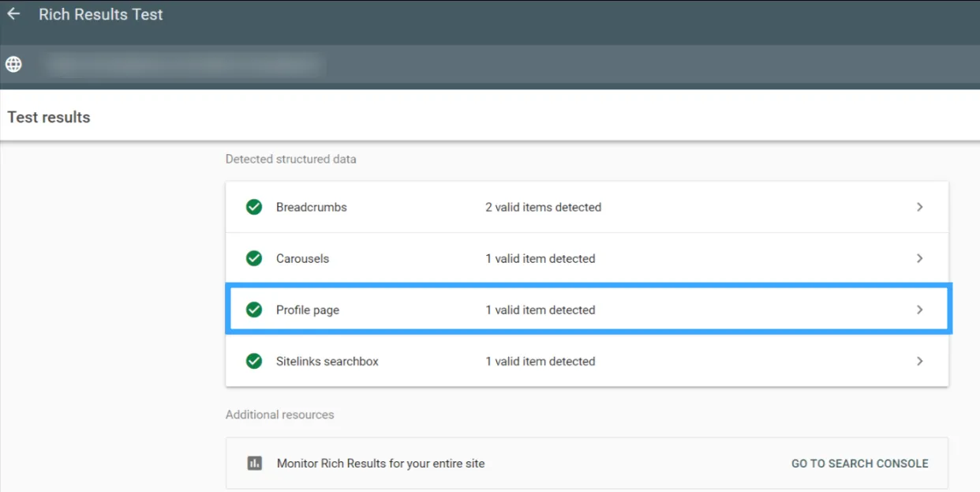This screenshot has width=980, height=492.
Task: Click the globe icon beside the URL
Action: click(13, 65)
